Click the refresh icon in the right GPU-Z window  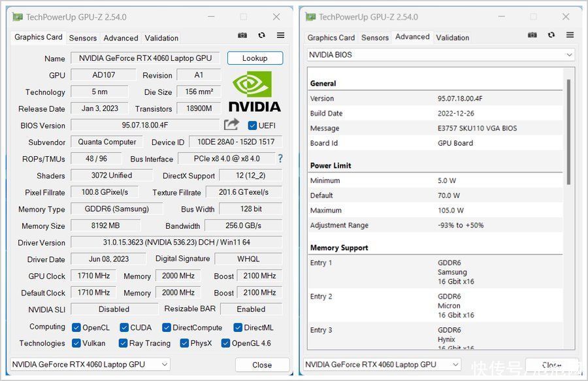tap(551, 35)
